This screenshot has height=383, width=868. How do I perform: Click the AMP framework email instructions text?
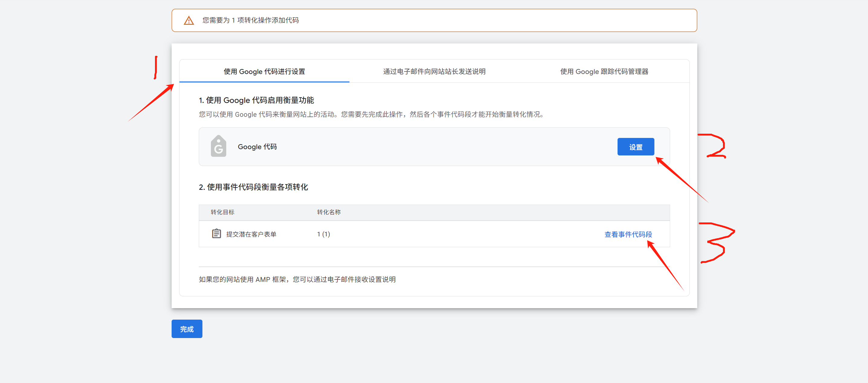tap(297, 279)
